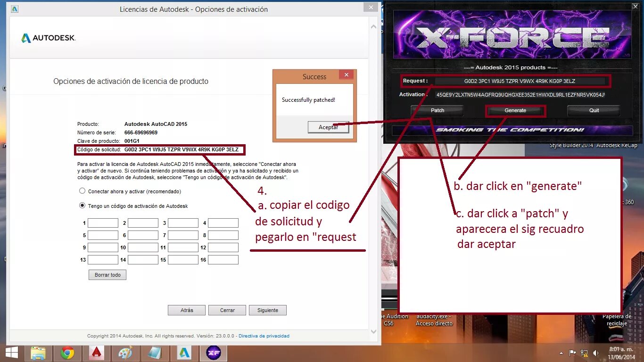The width and height of the screenshot is (644, 362).
Task: Click activation code field number 9
Action: click(103, 247)
